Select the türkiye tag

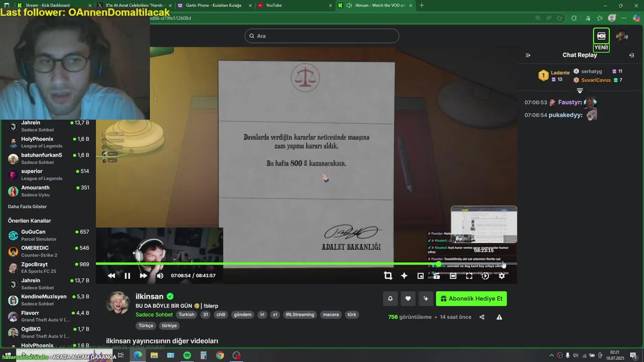[x=169, y=325]
